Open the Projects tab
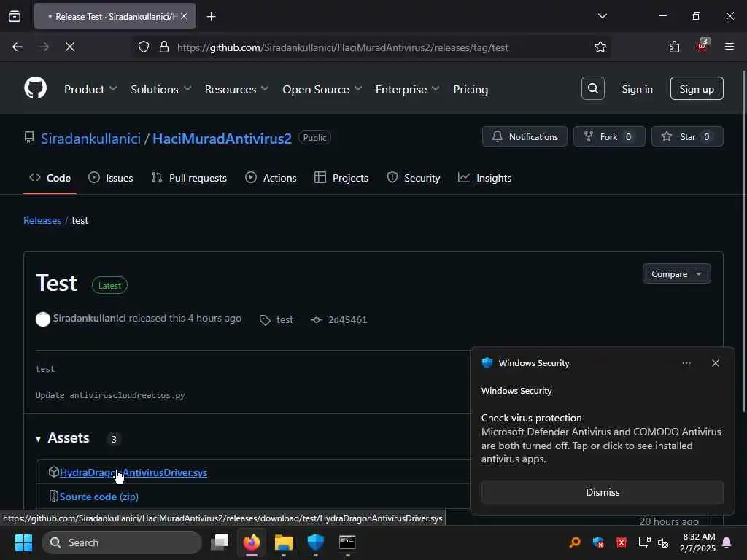Screen dimensions: 747x560 (x=341, y=178)
